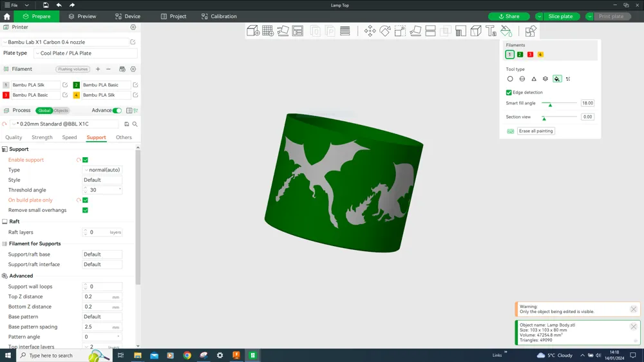Open the support Type dropdown
The image size is (644, 362).
[x=102, y=169]
